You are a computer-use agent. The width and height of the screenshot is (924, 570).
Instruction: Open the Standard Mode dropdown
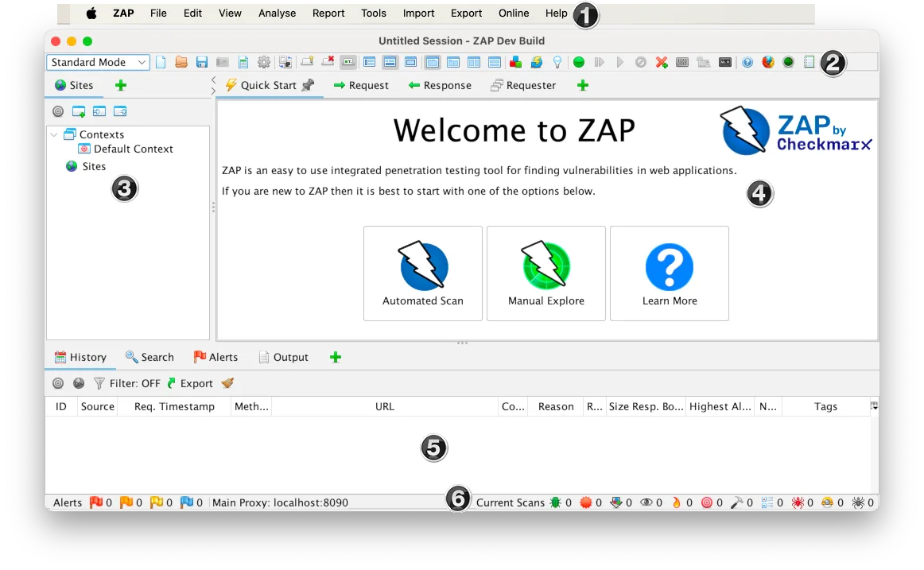97,61
